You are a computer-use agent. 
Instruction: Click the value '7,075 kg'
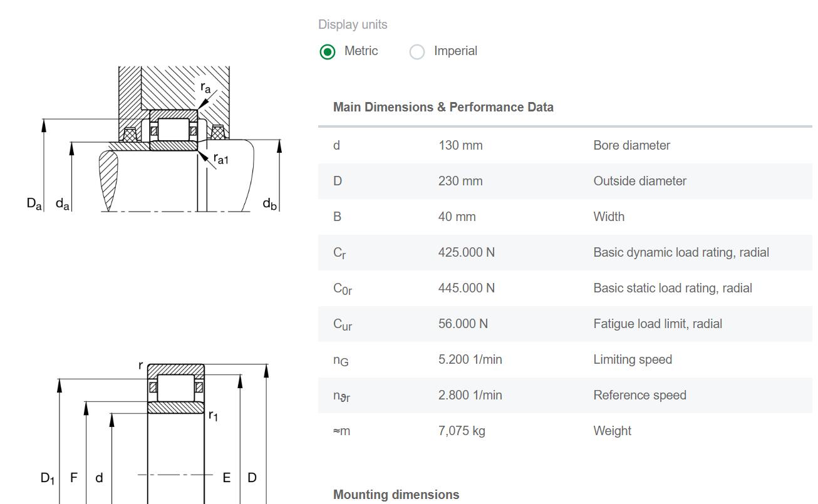click(x=462, y=431)
